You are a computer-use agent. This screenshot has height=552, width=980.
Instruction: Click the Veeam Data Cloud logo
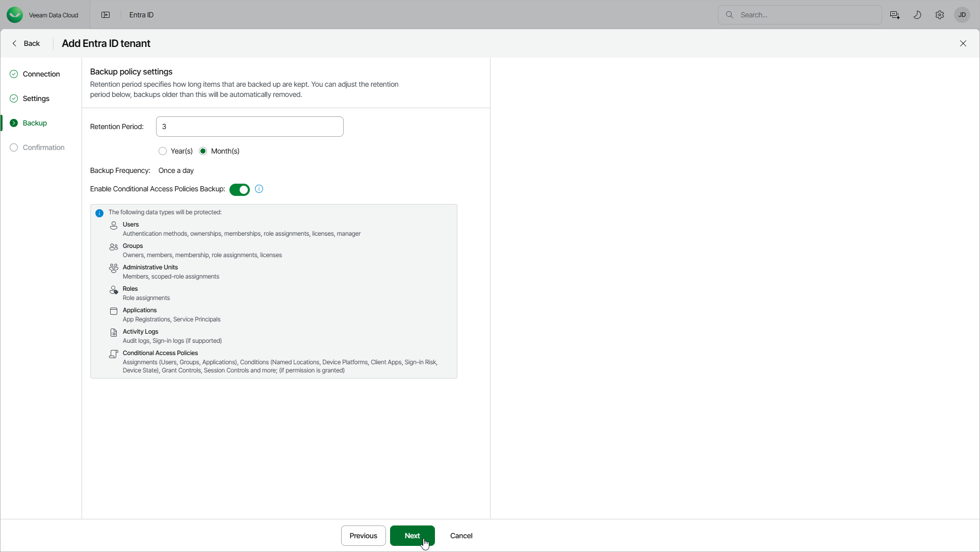tap(15, 15)
